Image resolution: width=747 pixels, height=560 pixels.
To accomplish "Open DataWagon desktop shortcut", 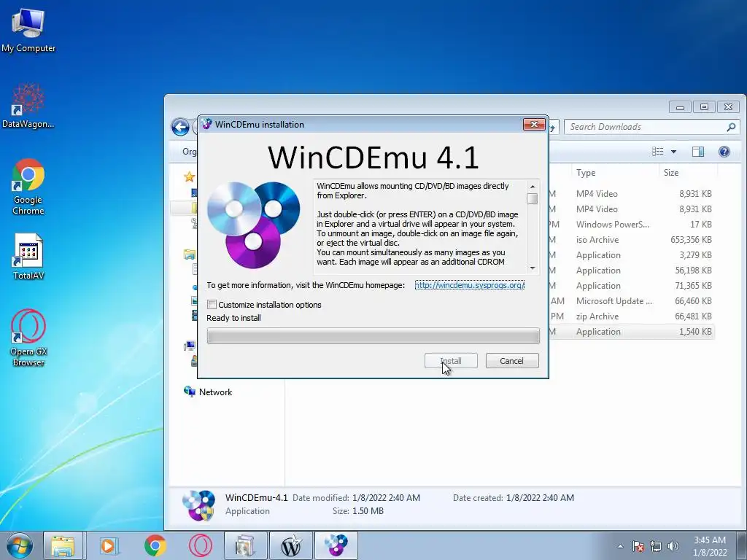I will (28, 106).
